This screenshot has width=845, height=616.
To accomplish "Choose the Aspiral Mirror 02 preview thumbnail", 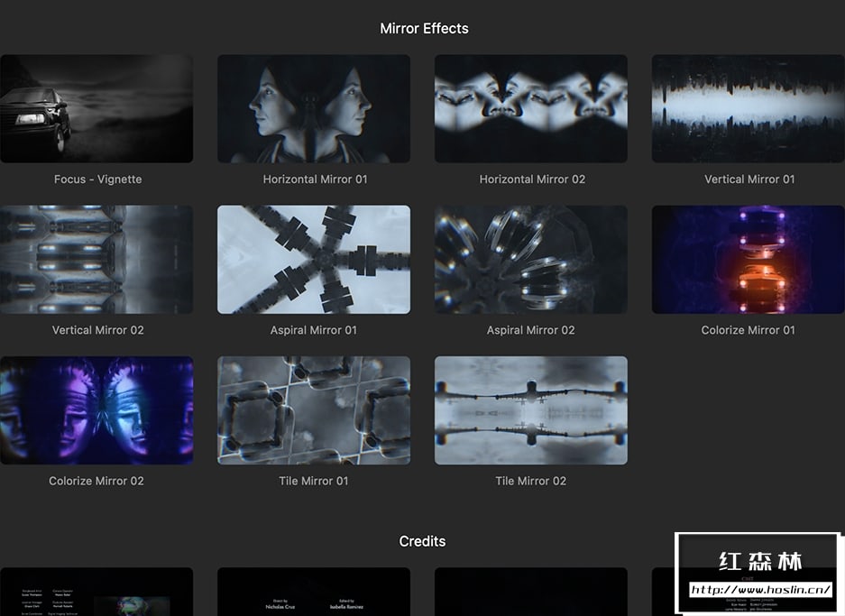I will 531,259.
